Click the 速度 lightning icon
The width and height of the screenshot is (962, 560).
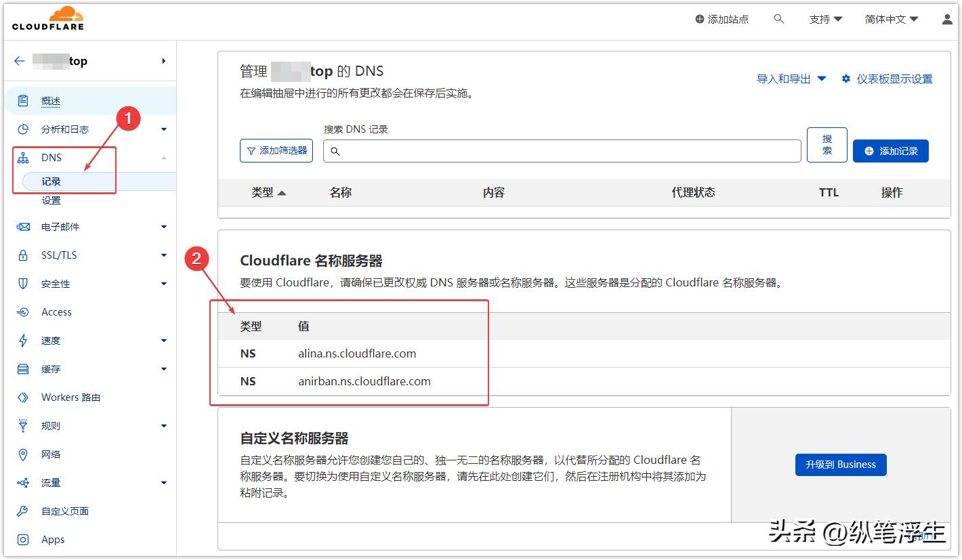tap(22, 340)
